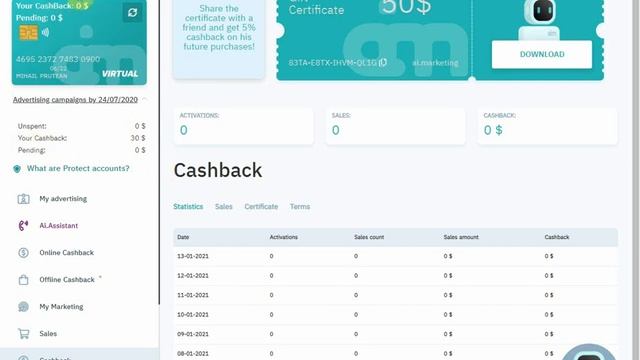Select the 10-01-2021 date row
The height and width of the screenshot is (360, 640).
(396, 315)
